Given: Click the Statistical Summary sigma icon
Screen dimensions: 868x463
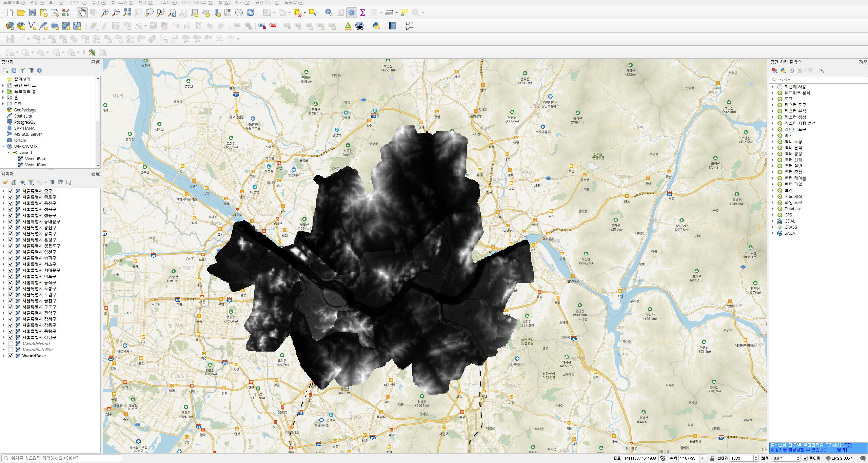Looking at the screenshot, I should (363, 13).
